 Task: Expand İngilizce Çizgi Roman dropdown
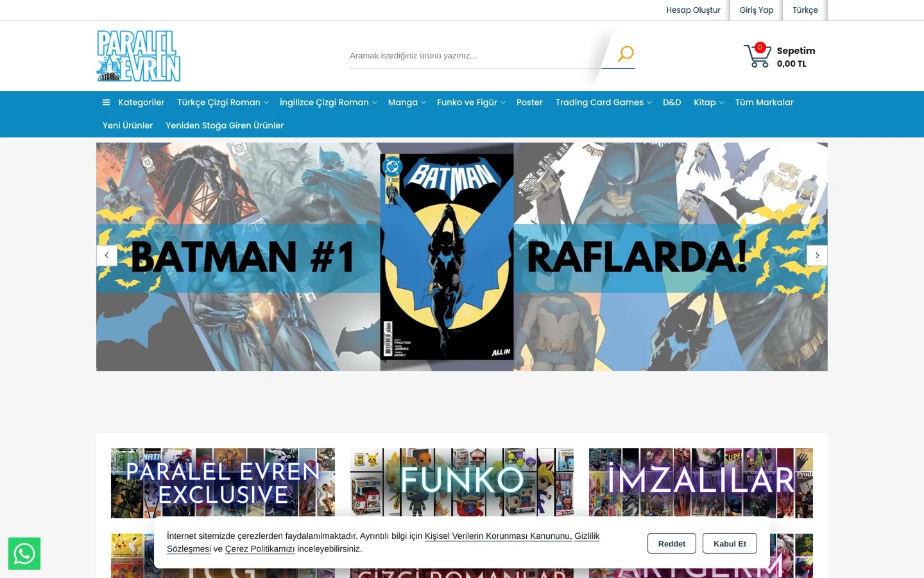tap(328, 103)
